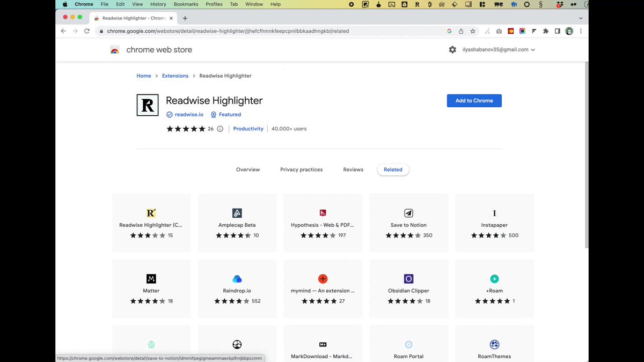Open the Raindrop.io cloud icon
This screenshot has height=362, width=644.
click(x=237, y=279)
